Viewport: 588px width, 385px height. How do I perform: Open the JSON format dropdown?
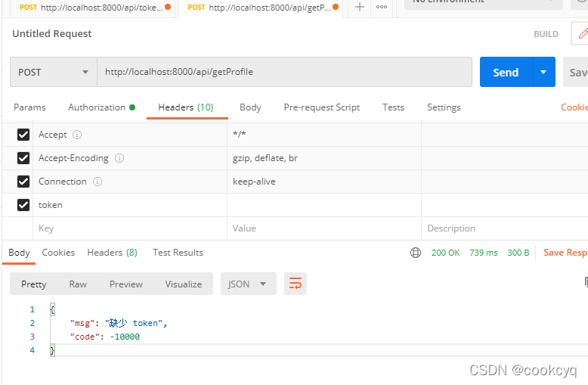pos(248,284)
